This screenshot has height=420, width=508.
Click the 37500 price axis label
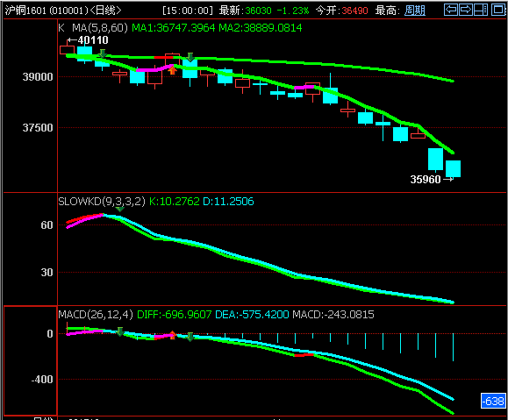pyautogui.click(x=38, y=128)
